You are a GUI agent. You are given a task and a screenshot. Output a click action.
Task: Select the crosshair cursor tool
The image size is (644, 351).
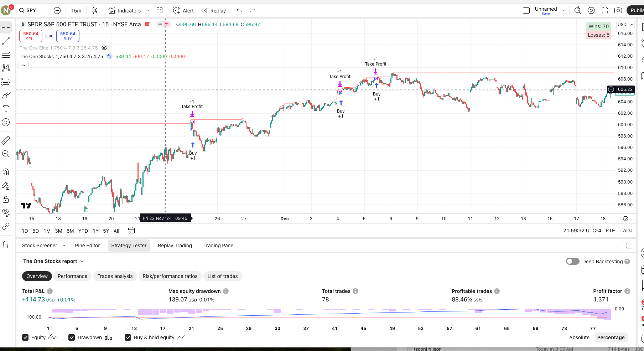pos(6,27)
